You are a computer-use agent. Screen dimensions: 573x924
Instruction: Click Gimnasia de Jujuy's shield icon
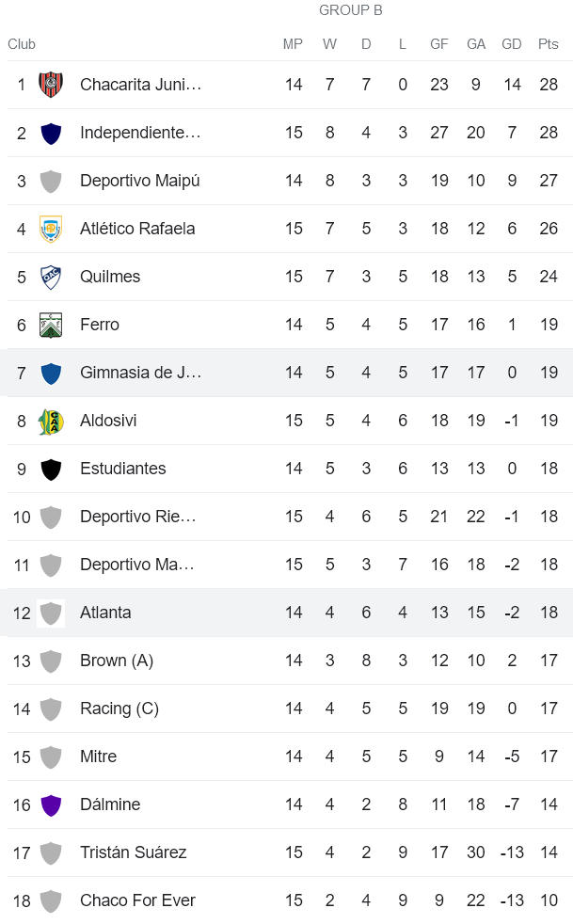click(x=52, y=372)
